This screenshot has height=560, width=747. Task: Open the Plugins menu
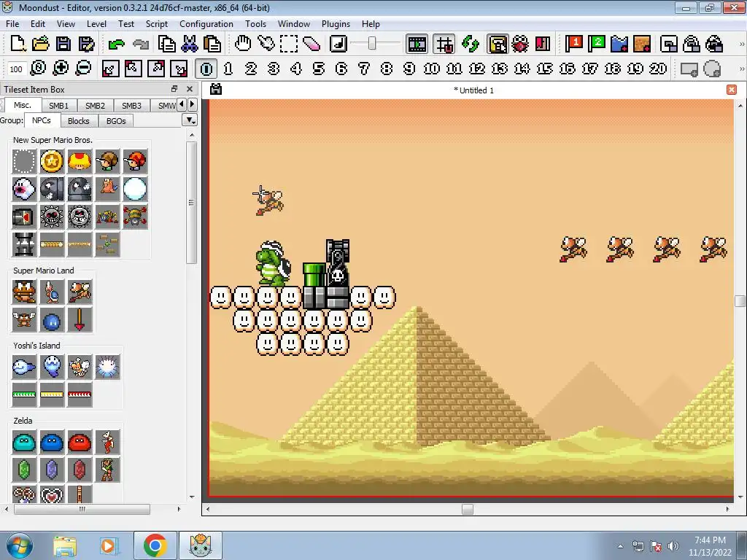coord(336,24)
